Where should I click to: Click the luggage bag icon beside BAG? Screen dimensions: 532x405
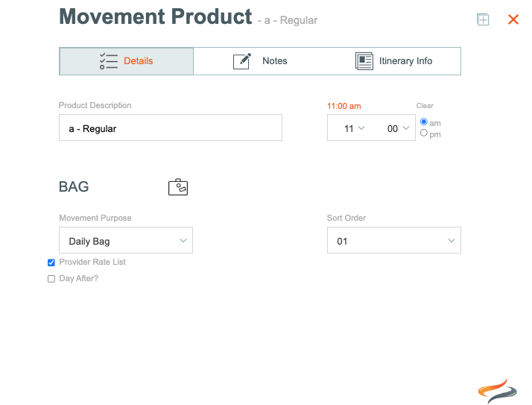pos(178,187)
